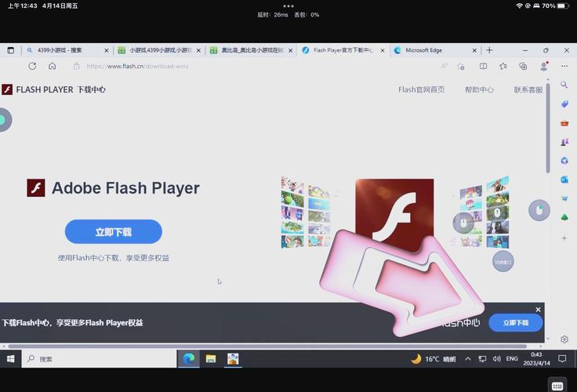Open Edge Settings and more menu
577x392 pixels.
tap(564, 67)
